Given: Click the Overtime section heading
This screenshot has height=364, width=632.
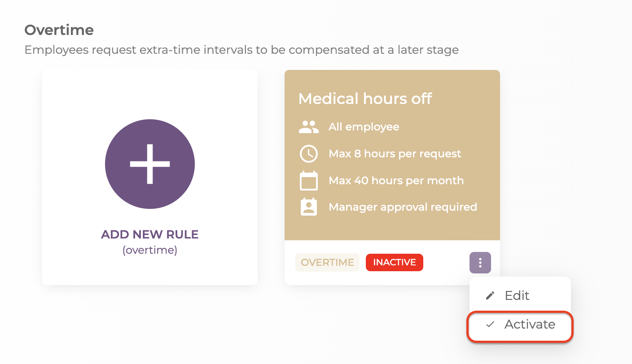Looking at the screenshot, I should (x=59, y=30).
